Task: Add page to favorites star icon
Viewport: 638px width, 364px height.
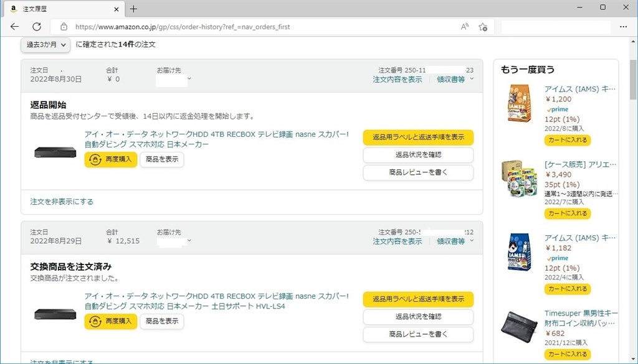Action: 483,27
